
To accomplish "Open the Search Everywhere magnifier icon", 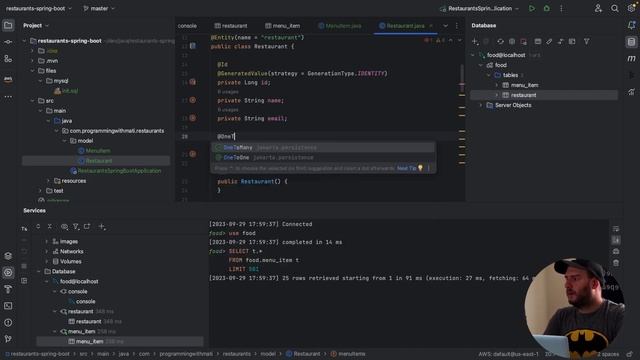I will click(614, 8).
